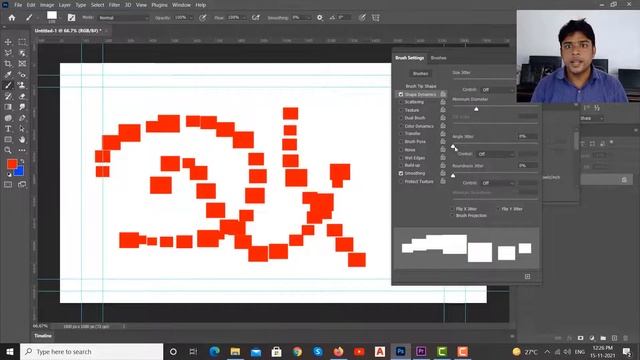
Task: Select Brush Tip Shape section
Action: point(421,86)
